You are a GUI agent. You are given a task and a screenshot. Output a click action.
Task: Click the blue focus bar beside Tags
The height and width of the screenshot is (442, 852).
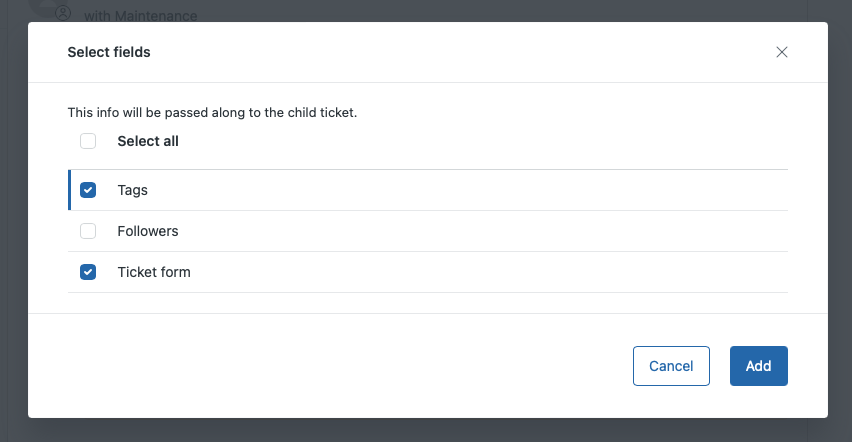tap(69, 190)
